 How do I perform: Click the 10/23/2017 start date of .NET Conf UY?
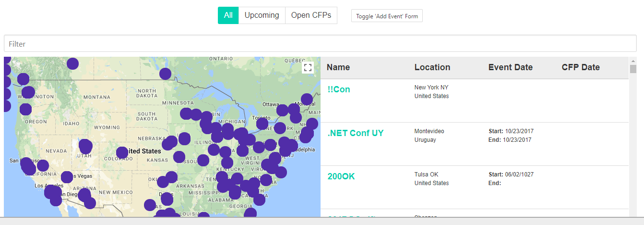519,131
